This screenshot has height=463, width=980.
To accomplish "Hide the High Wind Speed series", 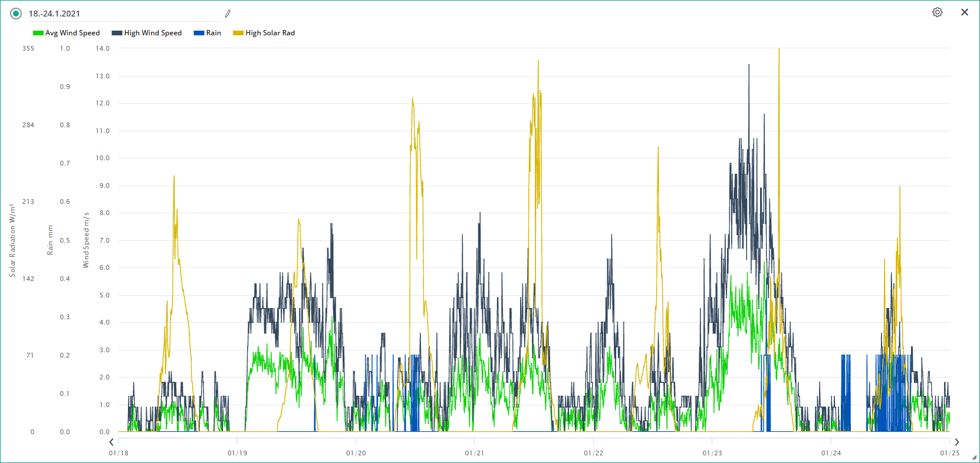I will (147, 33).
